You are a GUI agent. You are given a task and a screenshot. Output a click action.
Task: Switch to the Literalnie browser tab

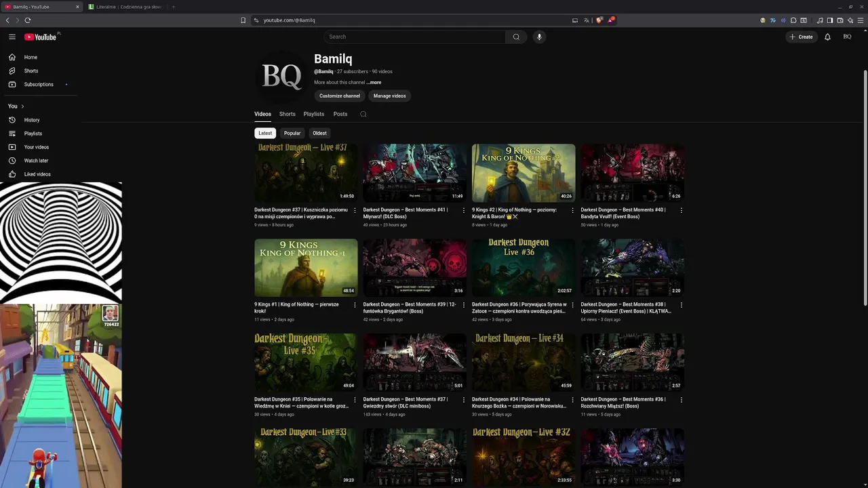tap(127, 7)
